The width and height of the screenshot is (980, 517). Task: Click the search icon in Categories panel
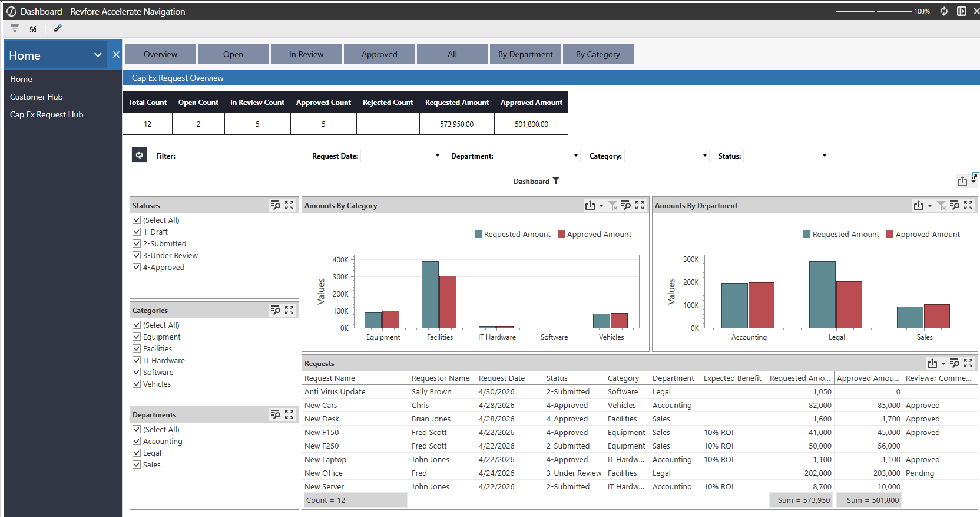275,310
